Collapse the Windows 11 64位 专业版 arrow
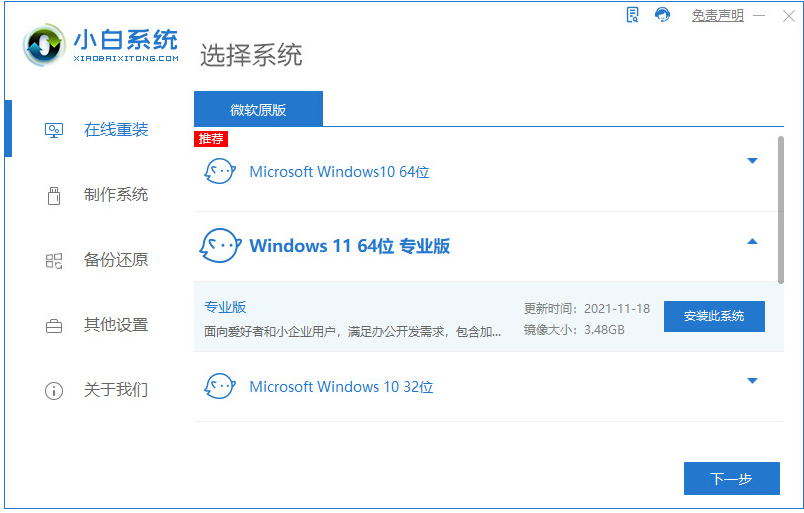This screenshot has height=513, width=804. pos(752,242)
